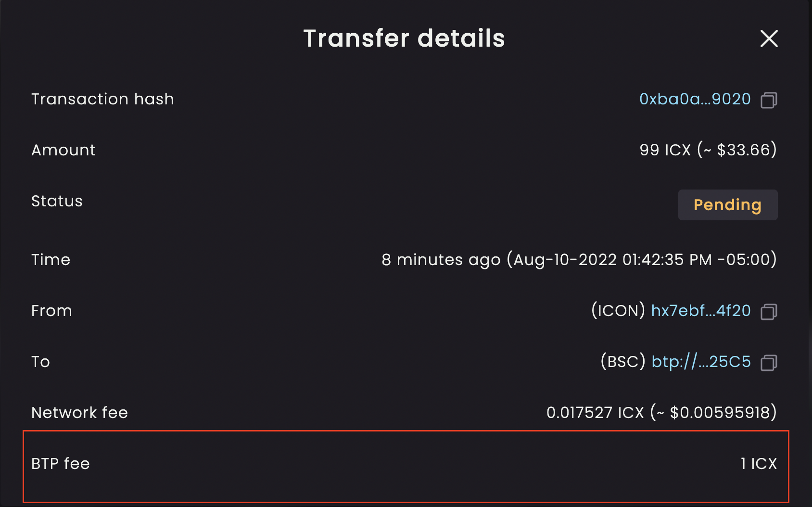Open the recipient link btp://...25C5
812x507 pixels.
(x=701, y=362)
